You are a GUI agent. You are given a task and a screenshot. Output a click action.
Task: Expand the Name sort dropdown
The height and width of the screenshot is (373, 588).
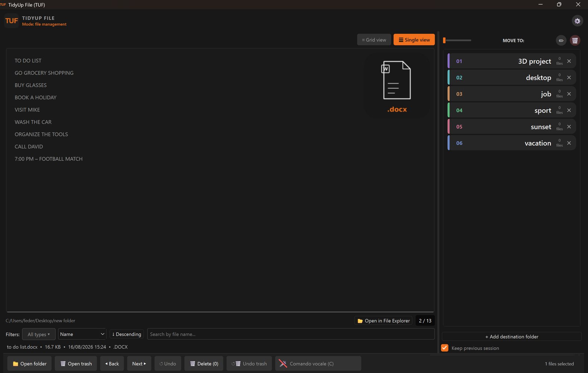[x=82, y=334]
